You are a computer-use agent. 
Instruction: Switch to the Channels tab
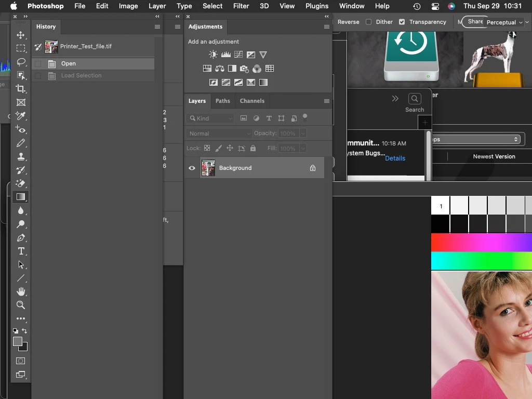point(252,101)
